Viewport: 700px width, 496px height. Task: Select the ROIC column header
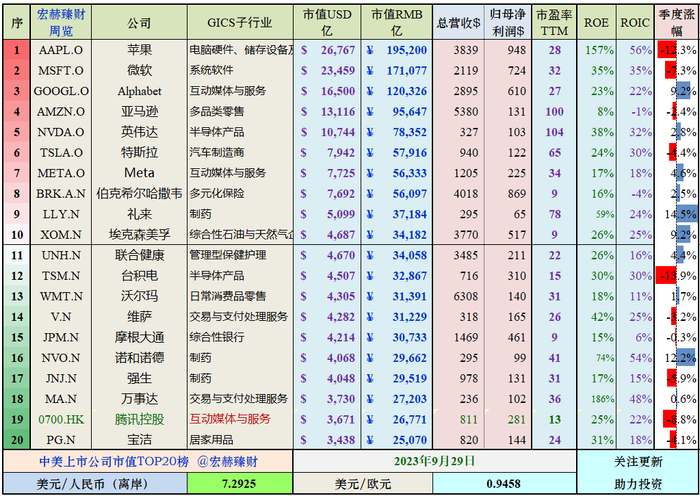[x=635, y=22]
